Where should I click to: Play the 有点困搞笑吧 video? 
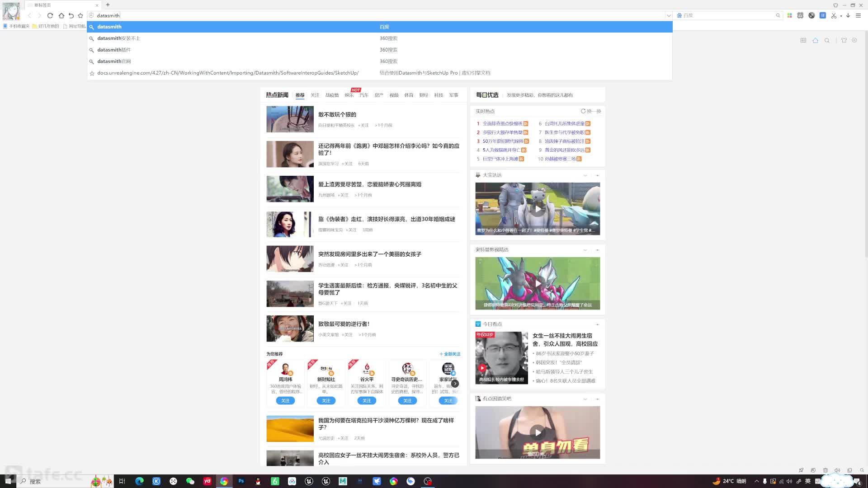click(x=538, y=432)
